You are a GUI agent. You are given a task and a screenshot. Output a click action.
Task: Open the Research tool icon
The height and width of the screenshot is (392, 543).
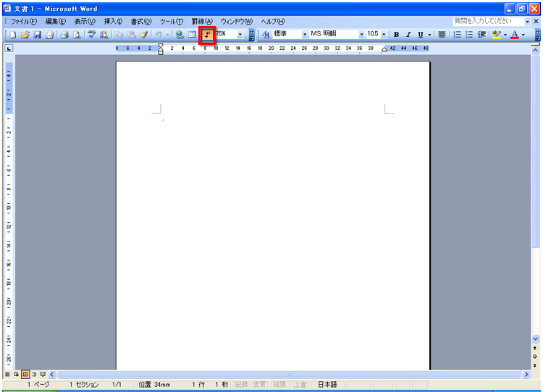(x=104, y=35)
